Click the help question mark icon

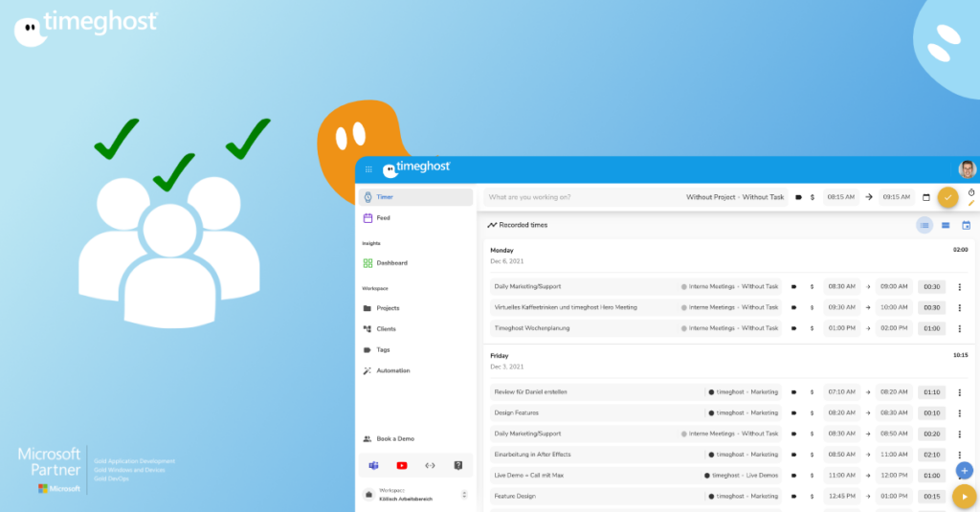[458, 465]
